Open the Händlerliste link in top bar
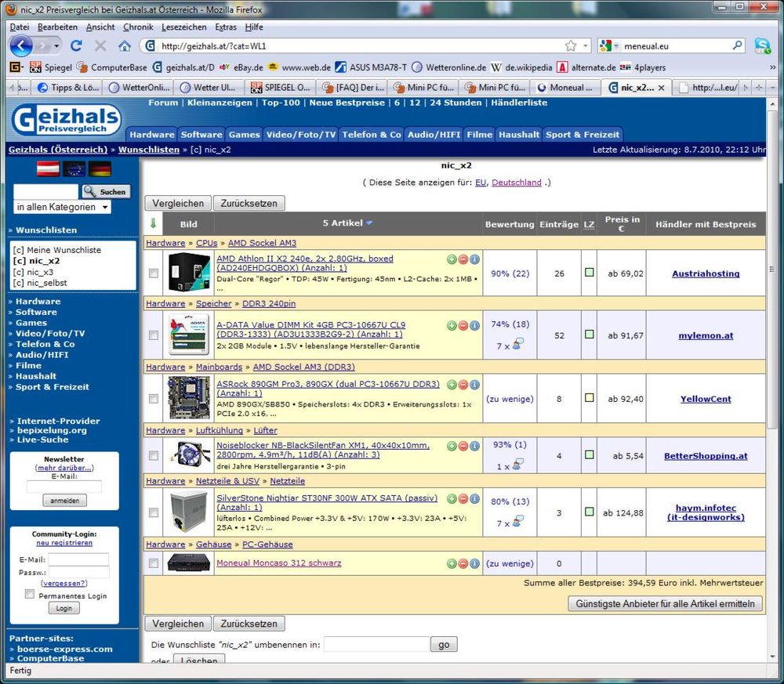 pos(519,103)
